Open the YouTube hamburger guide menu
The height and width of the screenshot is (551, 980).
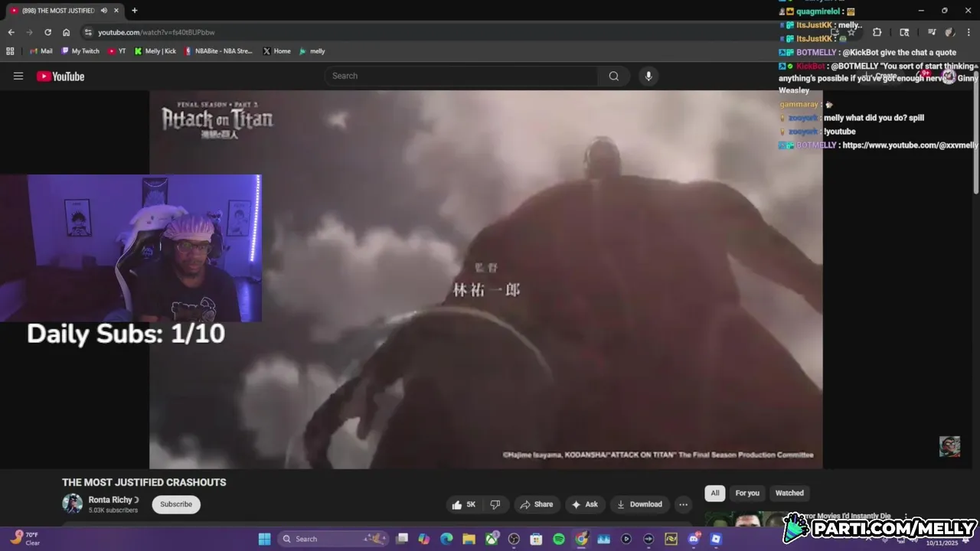[18, 76]
